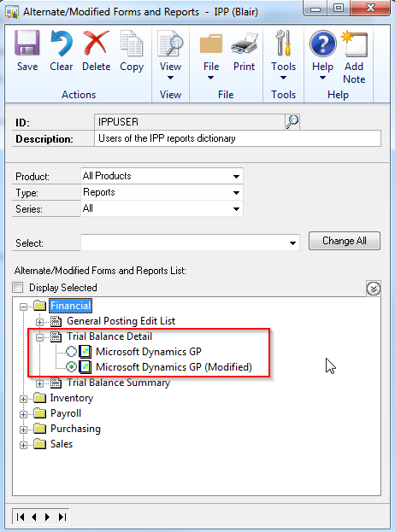Click the Save floppy disk icon
This screenshot has height=532, width=395.
click(27, 44)
